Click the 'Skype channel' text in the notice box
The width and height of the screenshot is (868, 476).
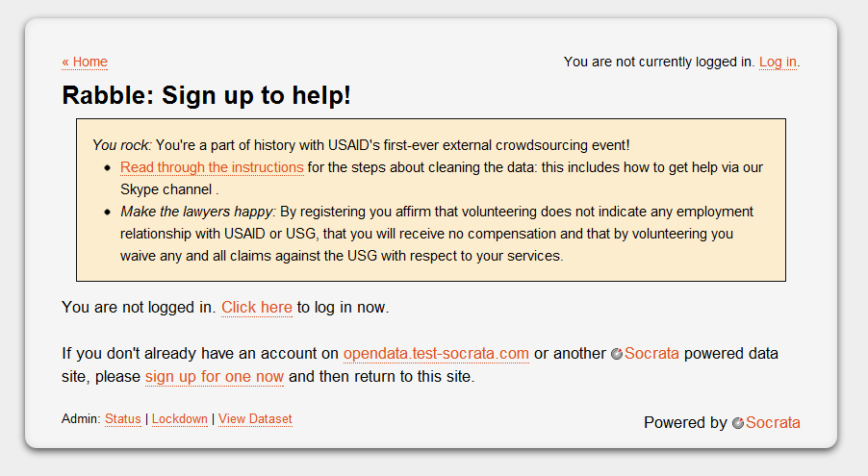[x=166, y=189]
